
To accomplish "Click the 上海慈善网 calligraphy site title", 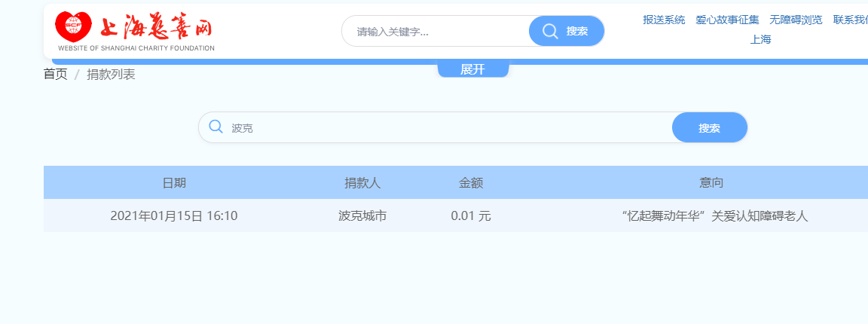I will pos(156,26).
